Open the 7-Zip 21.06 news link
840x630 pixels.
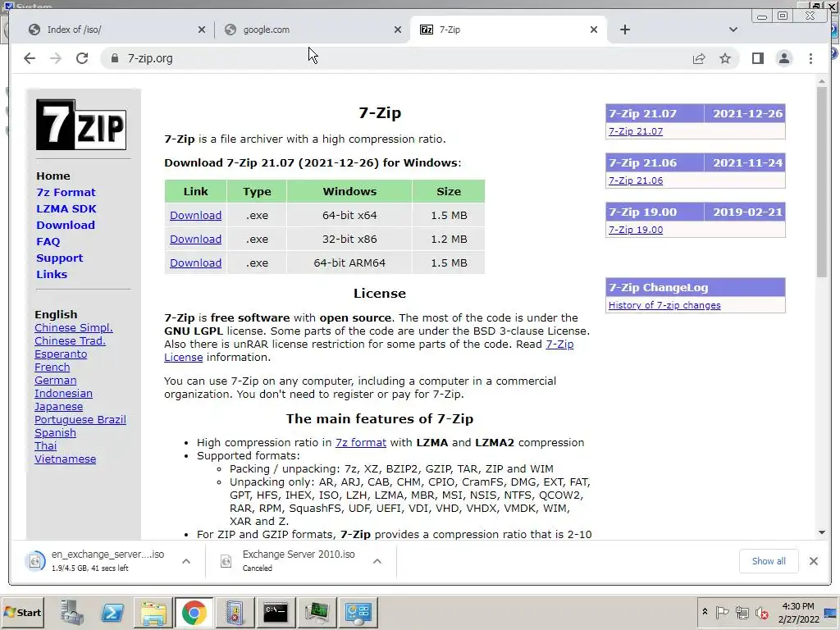636,180
